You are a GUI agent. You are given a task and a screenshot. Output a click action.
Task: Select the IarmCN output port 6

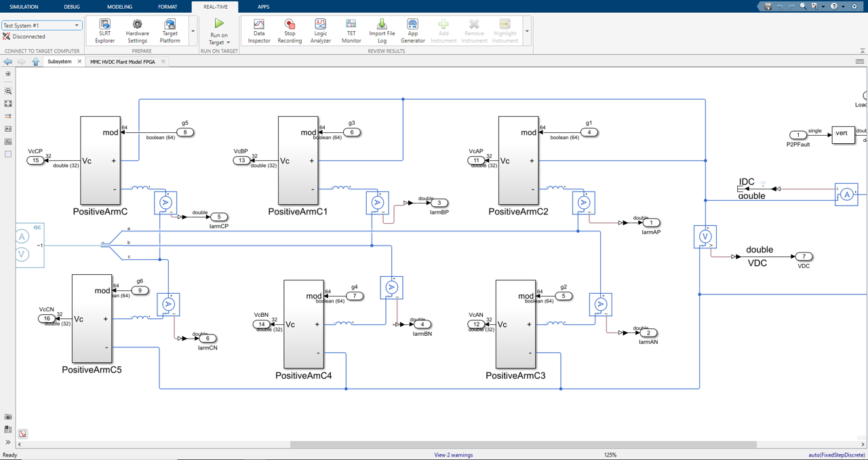[208, 339]
